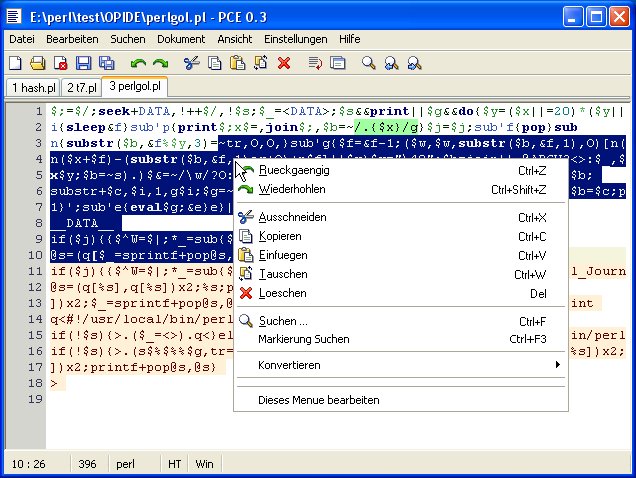This screenshot has height=478, width=636.
Task: Click the stacked windows icon in the toolbar
Action: coord(337,63)
